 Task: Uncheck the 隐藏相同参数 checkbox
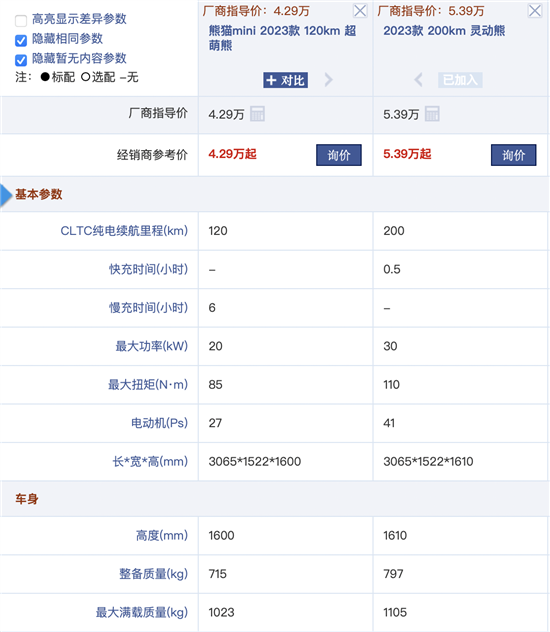[21, 40]
